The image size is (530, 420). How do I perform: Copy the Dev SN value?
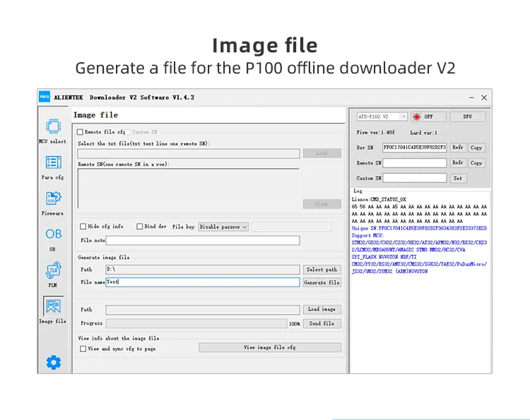(476, 148)
